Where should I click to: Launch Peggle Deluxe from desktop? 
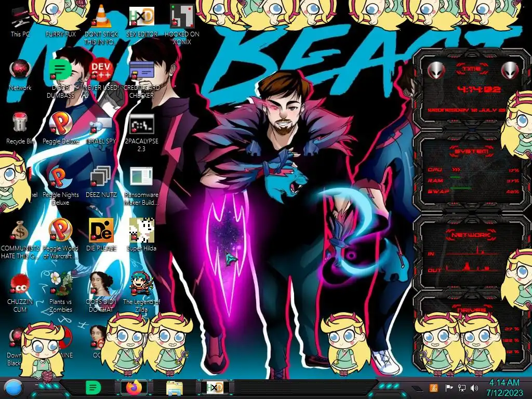tap(61, 128)
